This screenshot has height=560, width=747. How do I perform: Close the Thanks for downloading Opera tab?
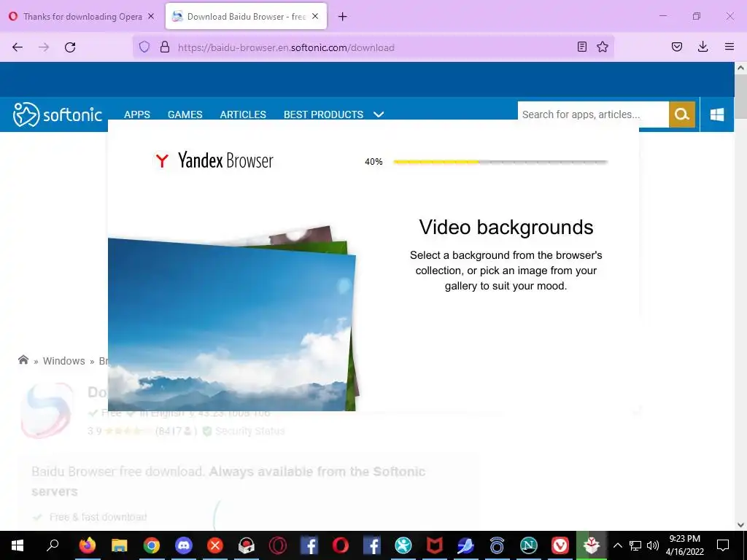pos(151,16)
